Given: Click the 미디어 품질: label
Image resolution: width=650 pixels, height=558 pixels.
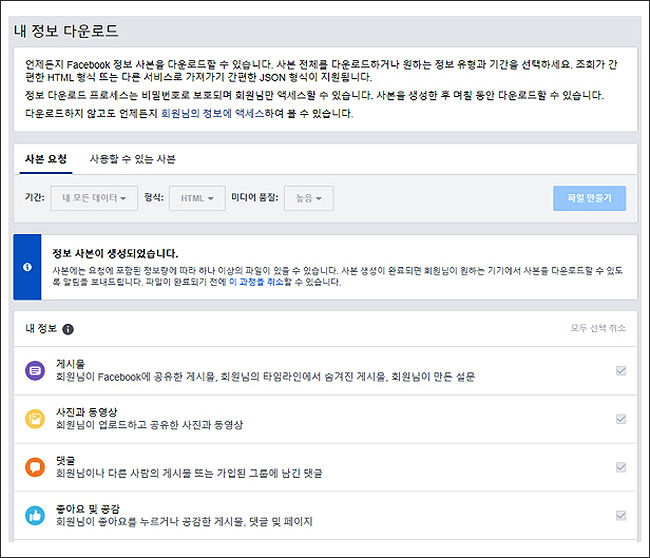Looking at the screenshot, I should [x=255, y=197].
